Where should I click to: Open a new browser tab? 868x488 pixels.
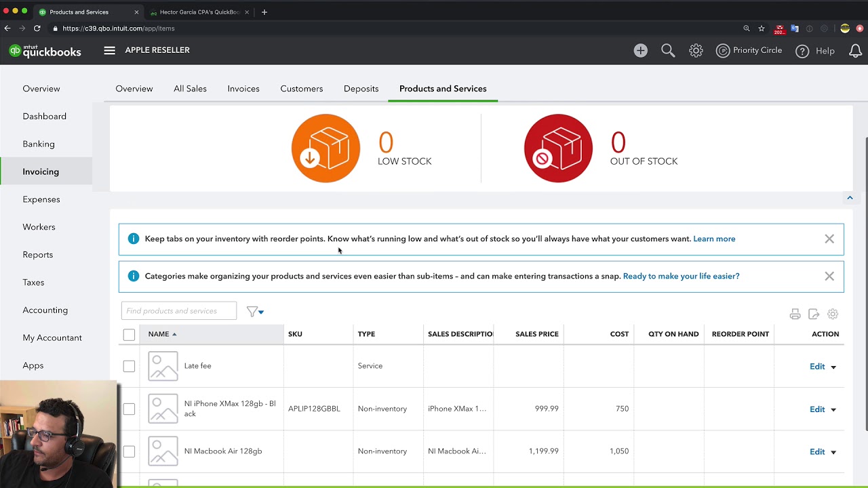(264, 12)
